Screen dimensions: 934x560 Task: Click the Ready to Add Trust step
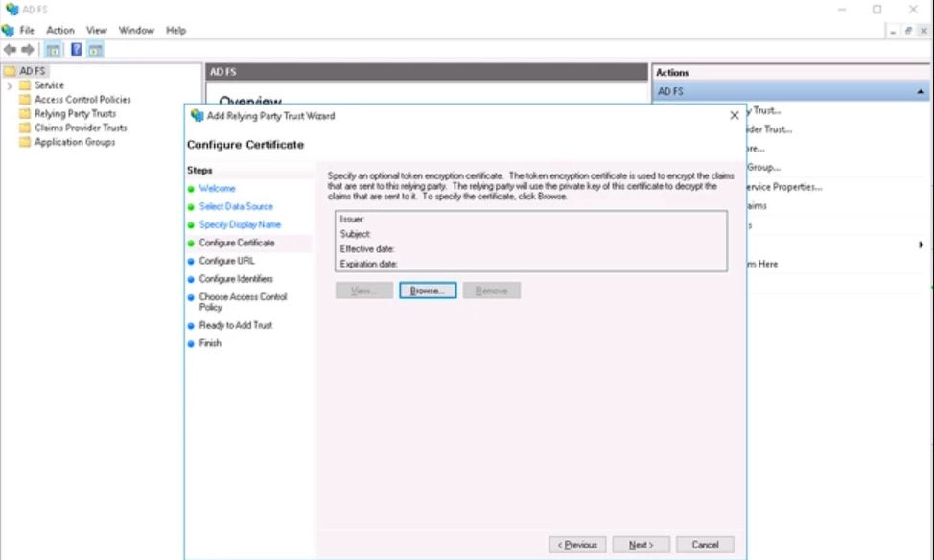[236, 325]
